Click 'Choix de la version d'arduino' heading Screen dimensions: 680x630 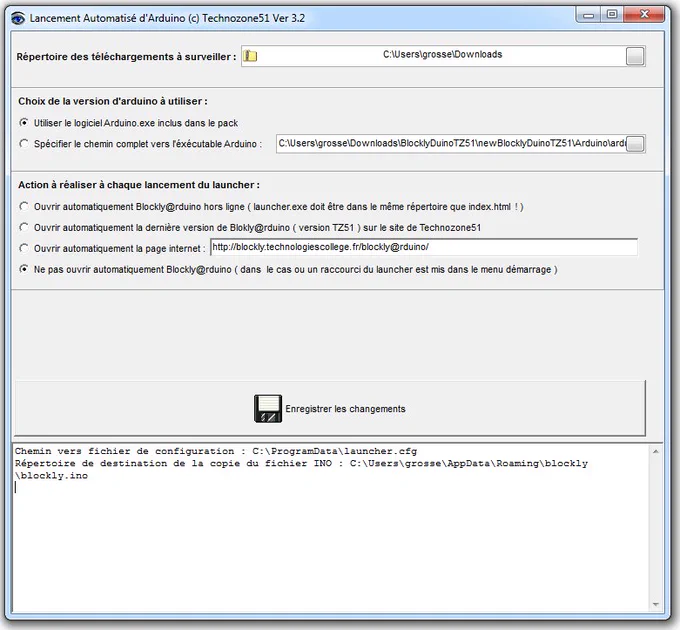[x=113, y=101]
